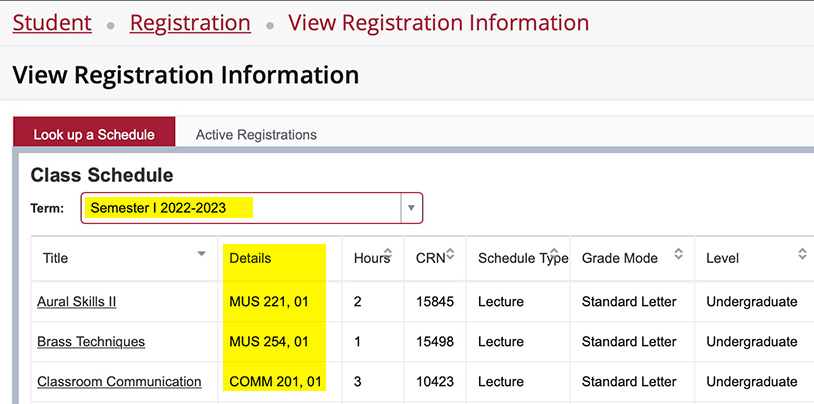The height and width of the screenshot is (404, 814).
Task: Switch to Active Registrations tab
Action: click(256, 134)
